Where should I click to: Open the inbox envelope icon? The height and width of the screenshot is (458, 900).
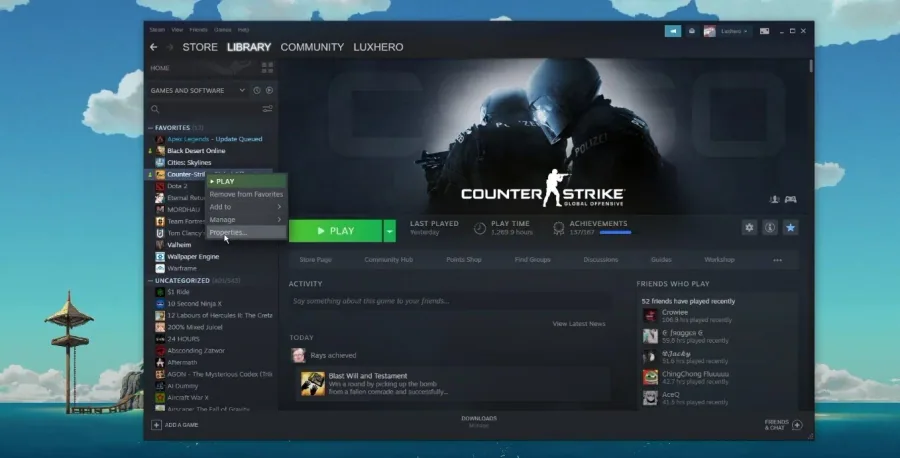pos(692,31)
